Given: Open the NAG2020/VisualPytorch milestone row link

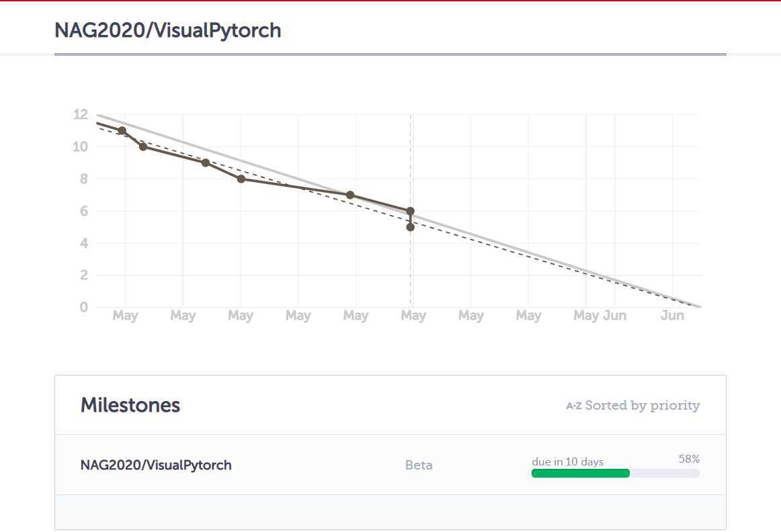Looking at the screenshot, I should click(x=156, y=465).
